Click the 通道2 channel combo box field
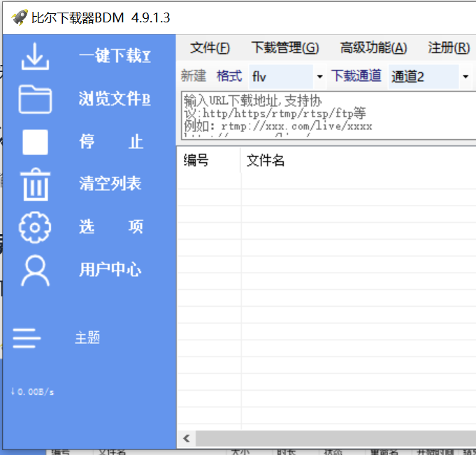 click(424, 76)
